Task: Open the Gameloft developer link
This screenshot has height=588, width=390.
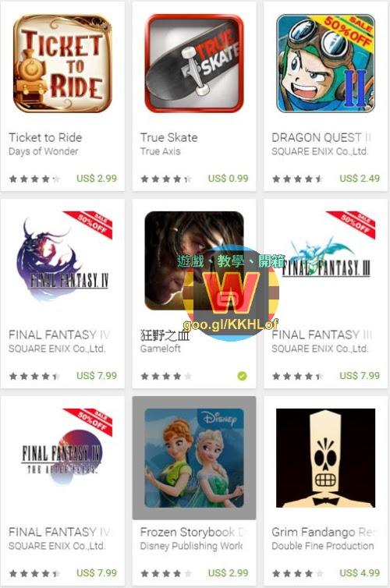Action: click(161, 349)
